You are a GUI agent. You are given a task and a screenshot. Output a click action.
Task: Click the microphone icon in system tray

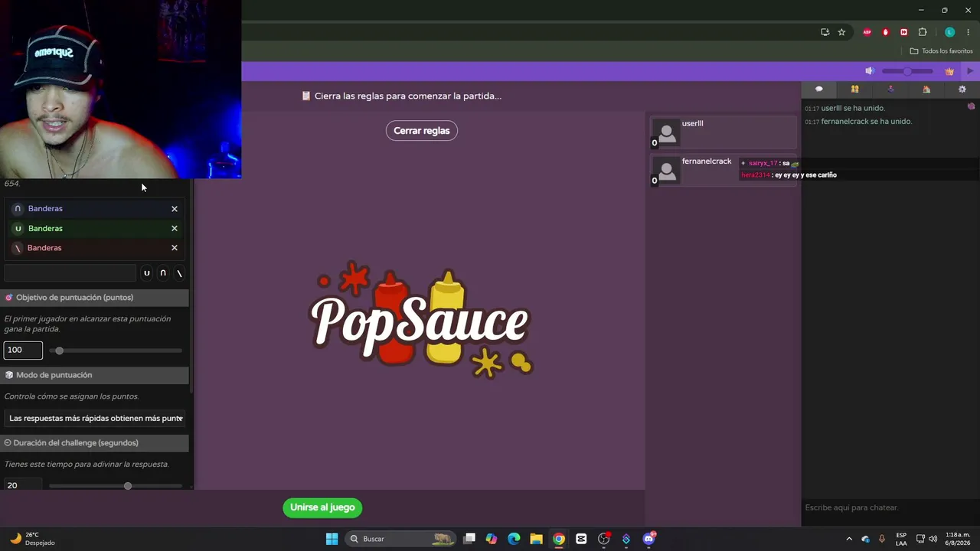pos(882,539)
